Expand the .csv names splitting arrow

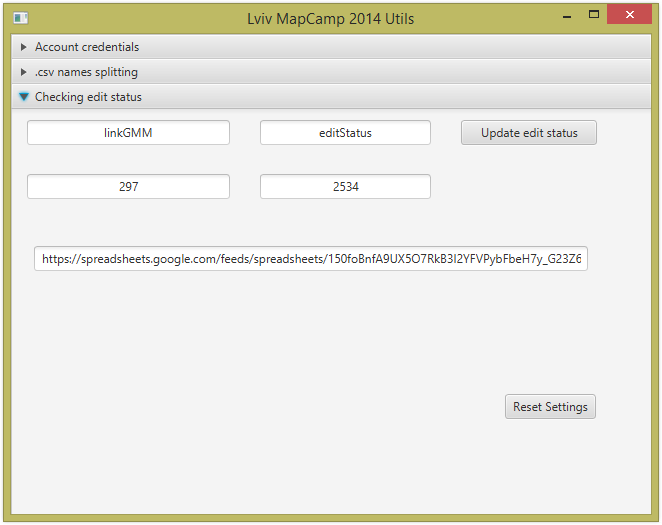(24, 72)
